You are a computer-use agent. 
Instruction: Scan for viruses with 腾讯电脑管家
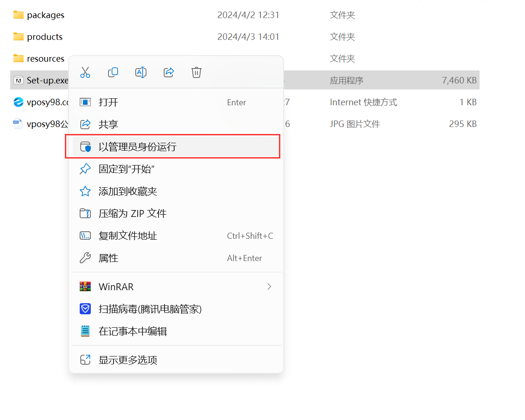(150, 309)
